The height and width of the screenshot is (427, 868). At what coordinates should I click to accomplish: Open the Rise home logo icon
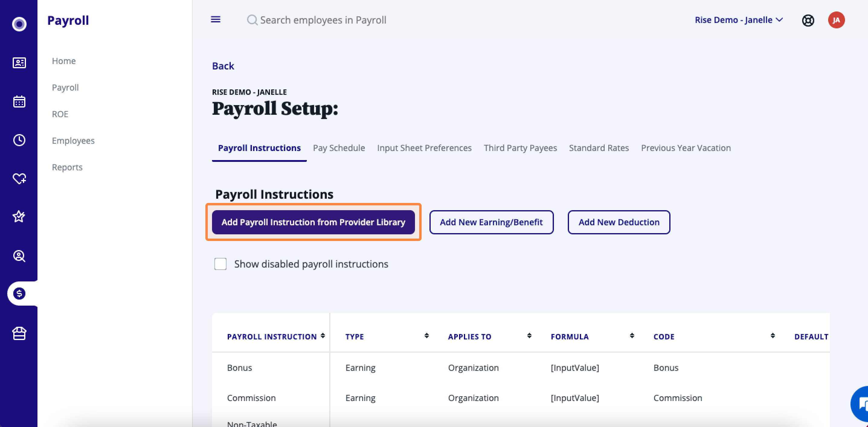pos(19,24)
